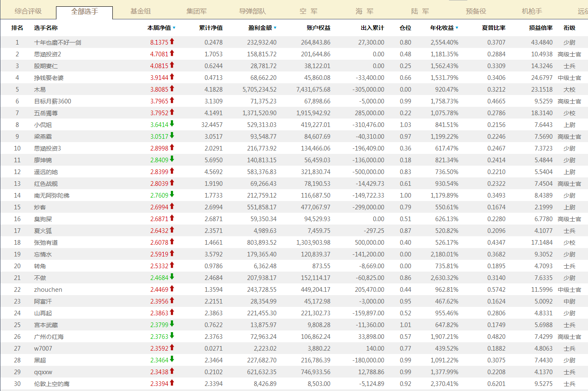Click red up arrow for 五岳獨尊
The width and height of the screenshot is (588, 391).
coord(172,112)
